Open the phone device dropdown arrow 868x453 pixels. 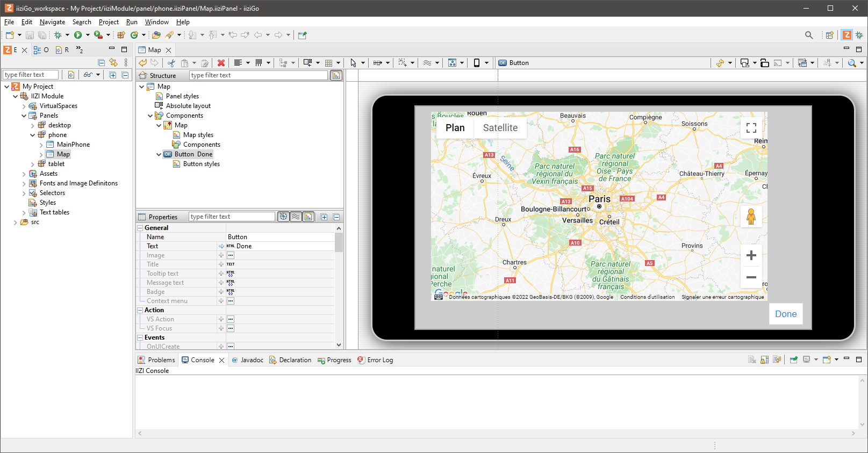point(486,63)
